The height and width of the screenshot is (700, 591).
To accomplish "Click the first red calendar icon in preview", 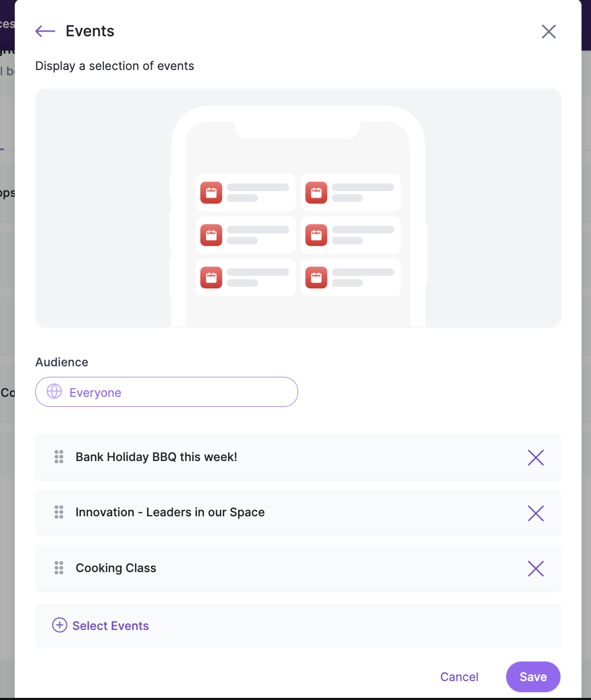I will point(211,193).
